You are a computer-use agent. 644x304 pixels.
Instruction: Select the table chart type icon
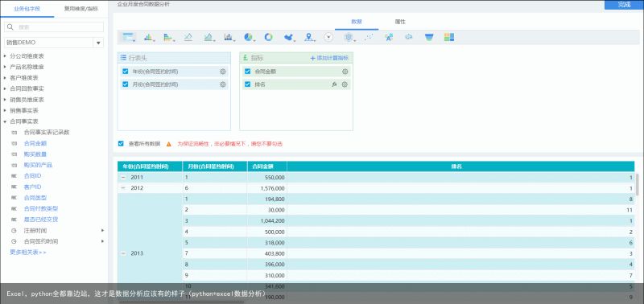tap(129, 37)
